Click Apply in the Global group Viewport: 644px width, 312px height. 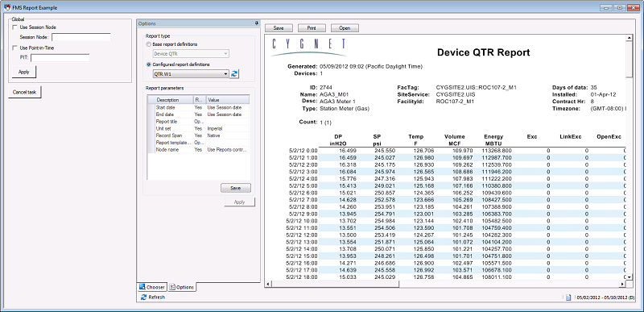pyautogui.click(x=24, y=72)
